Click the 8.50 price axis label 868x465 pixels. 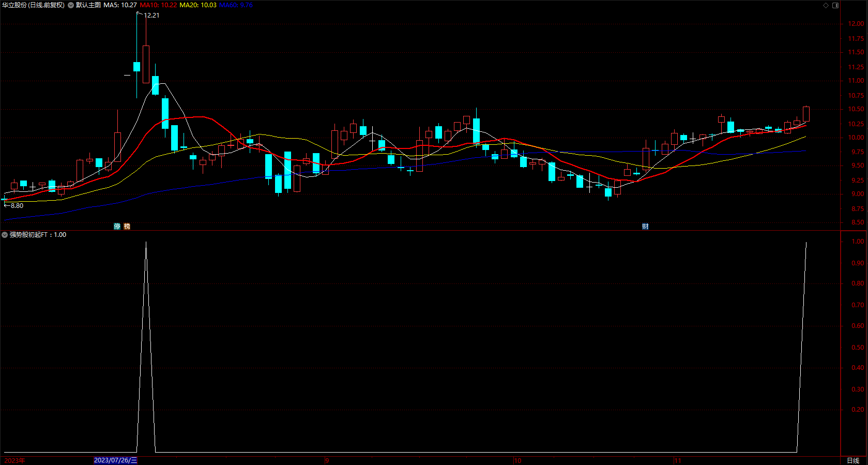(x=858, y=222)
